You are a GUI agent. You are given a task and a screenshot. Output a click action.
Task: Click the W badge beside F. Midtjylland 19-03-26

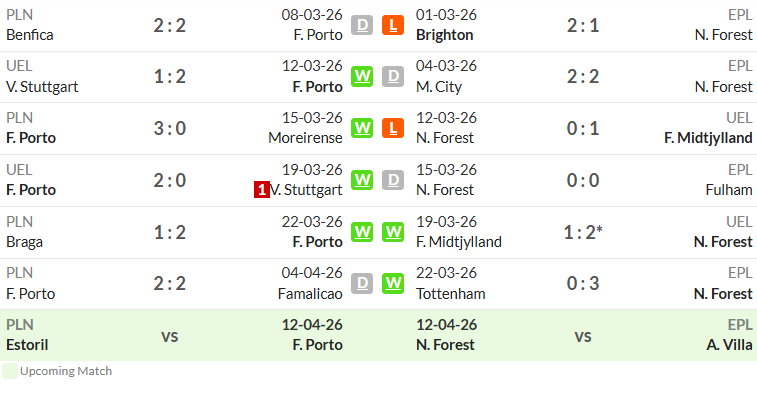(393, 232)
